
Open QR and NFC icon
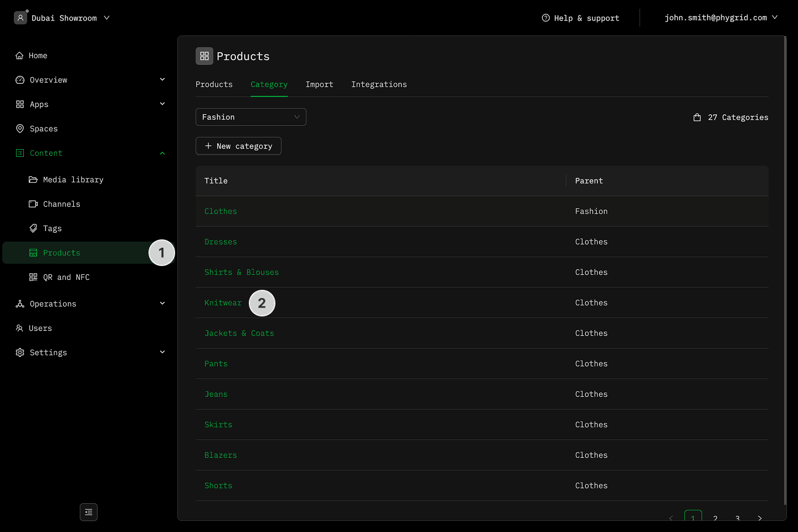pos(33,277)
